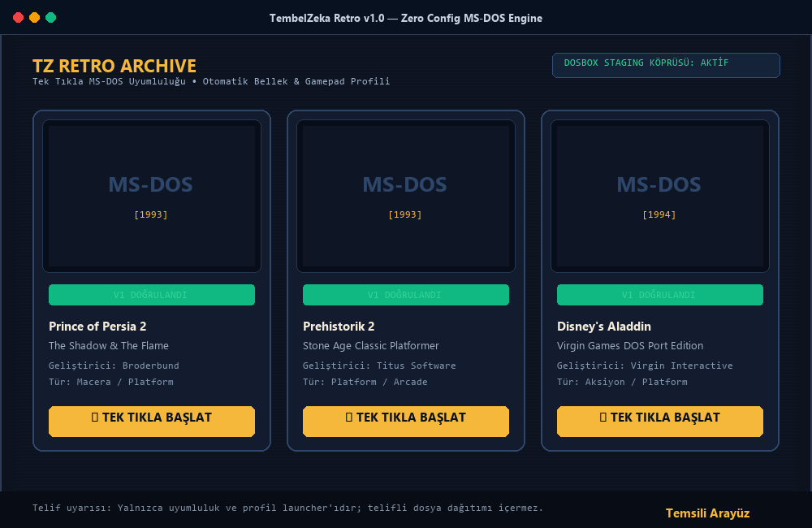812x528 pixels.
Task: Click the text 'Stone Age Classic Platformer'
Action: 371,345
